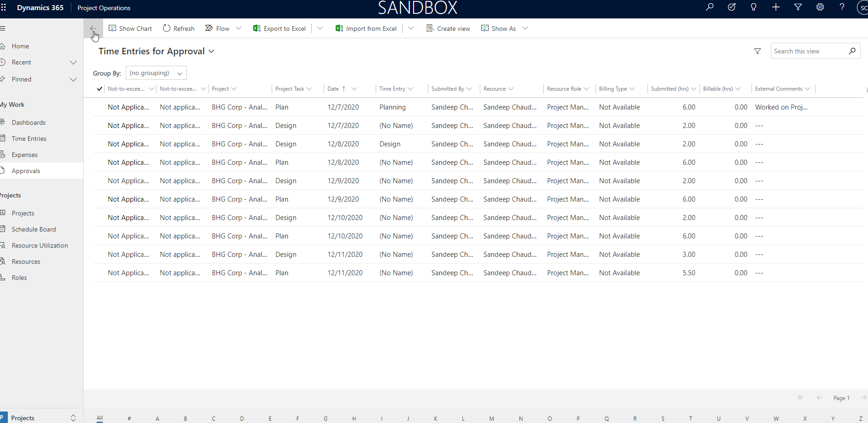The image size is (868, 423).
Task: Open the advanced find funnel icon in header
Action: click(798, 7)
